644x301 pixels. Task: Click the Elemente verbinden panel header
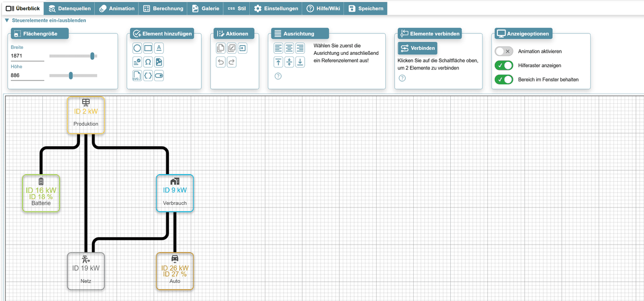pos(430,34)
